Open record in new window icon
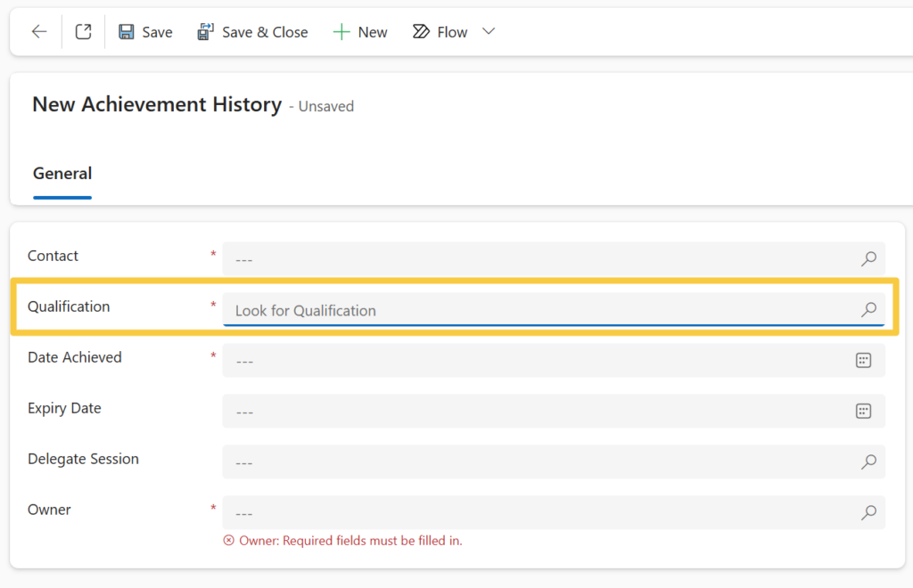This screenshot has height=588, width=913. (83, 32)
